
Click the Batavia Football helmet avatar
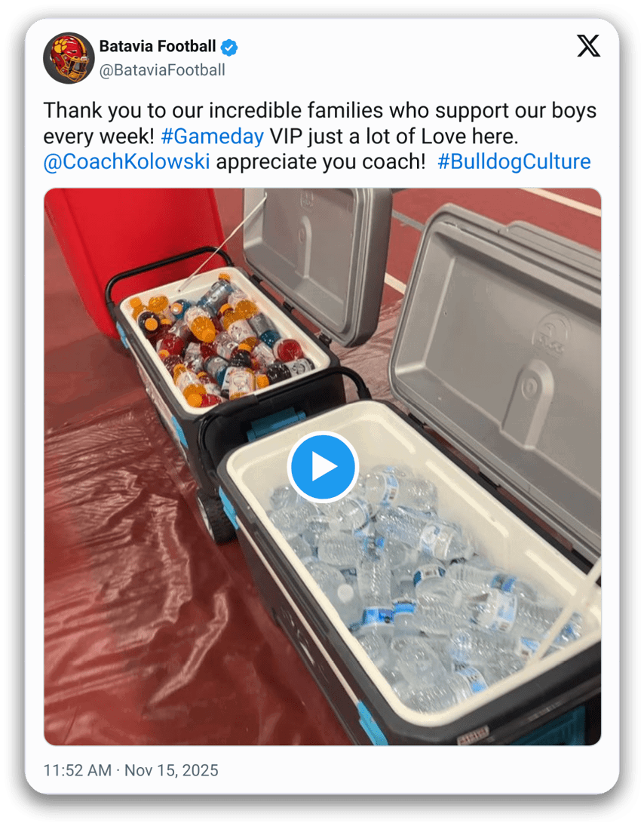[69, 58]
